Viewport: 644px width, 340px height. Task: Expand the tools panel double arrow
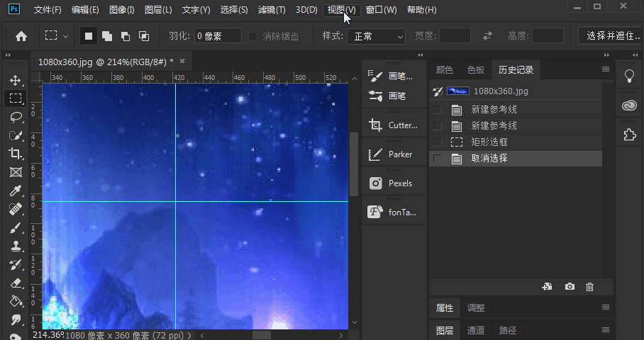pos(8,55)
